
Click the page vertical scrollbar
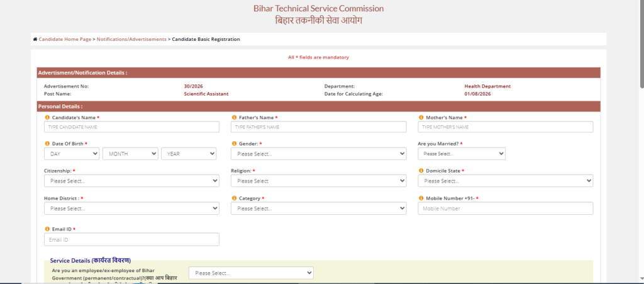[x=642, y=43]
